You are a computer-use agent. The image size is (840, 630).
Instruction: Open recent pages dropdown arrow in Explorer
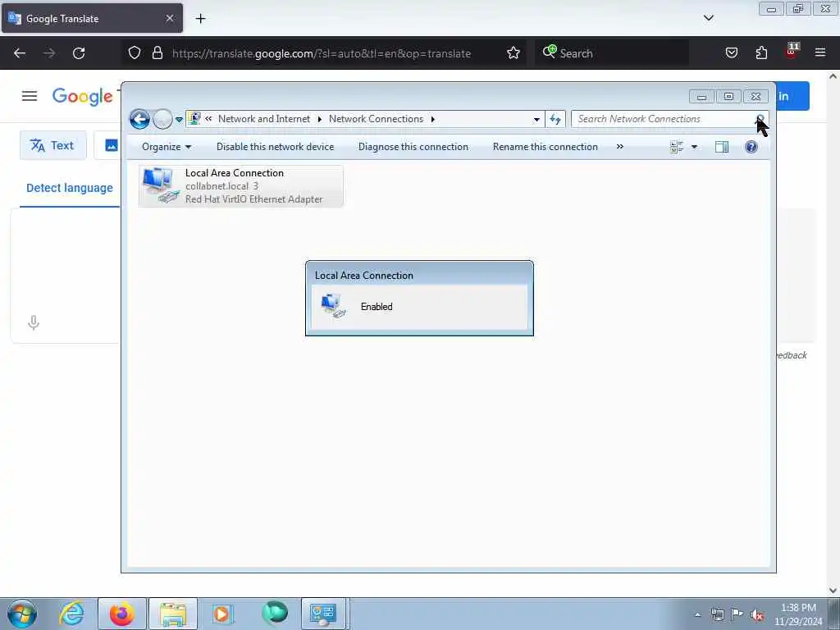(179, 120)
